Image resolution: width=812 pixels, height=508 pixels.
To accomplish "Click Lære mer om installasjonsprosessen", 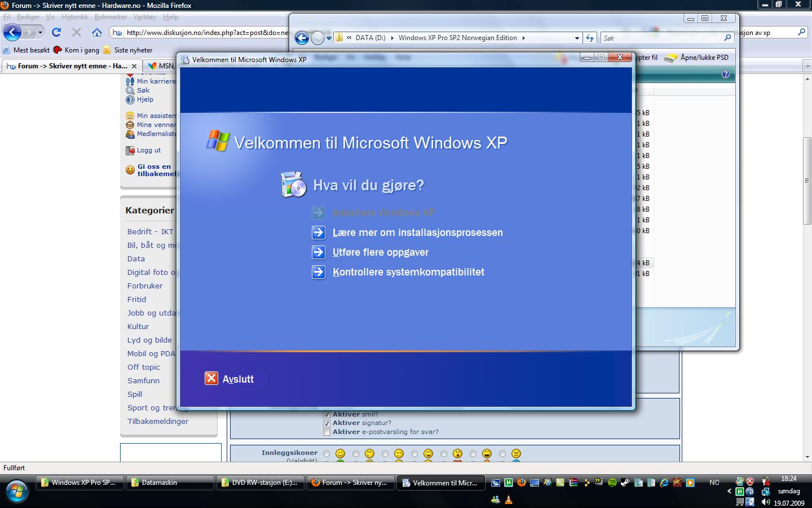I will point(418,233).
